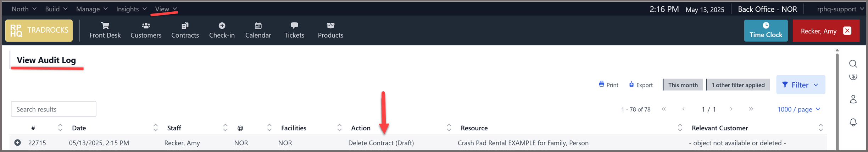The height and width of the screenshot is (152, 868).
Task: Open the Products page
Action: (330, 31)
